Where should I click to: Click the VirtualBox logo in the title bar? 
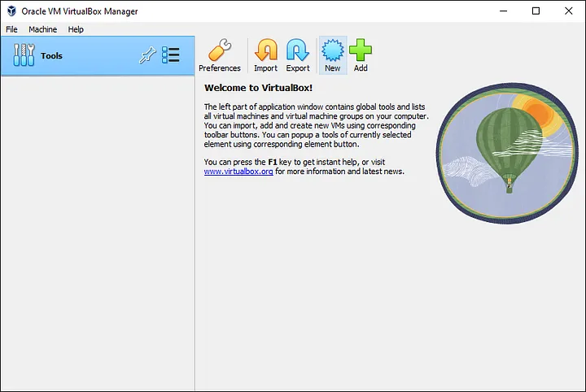[x=11, y=11]
